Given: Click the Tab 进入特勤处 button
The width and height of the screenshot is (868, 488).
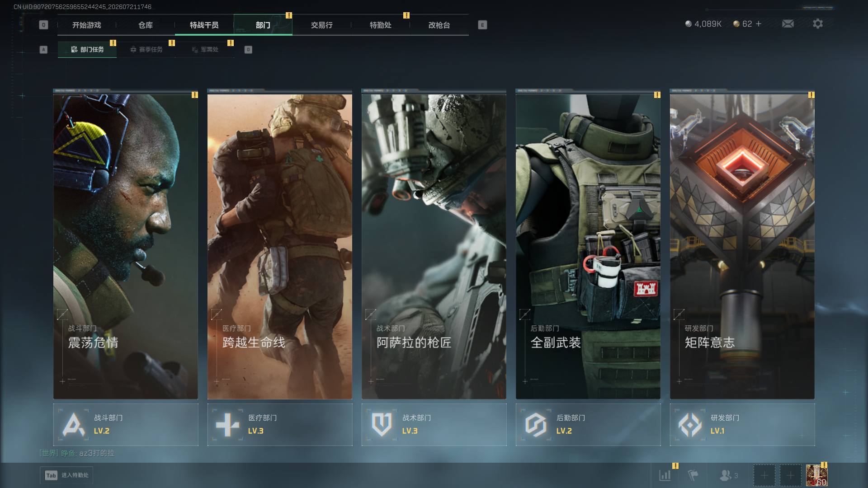Looking at the screenshot, I should pos(67,475).
